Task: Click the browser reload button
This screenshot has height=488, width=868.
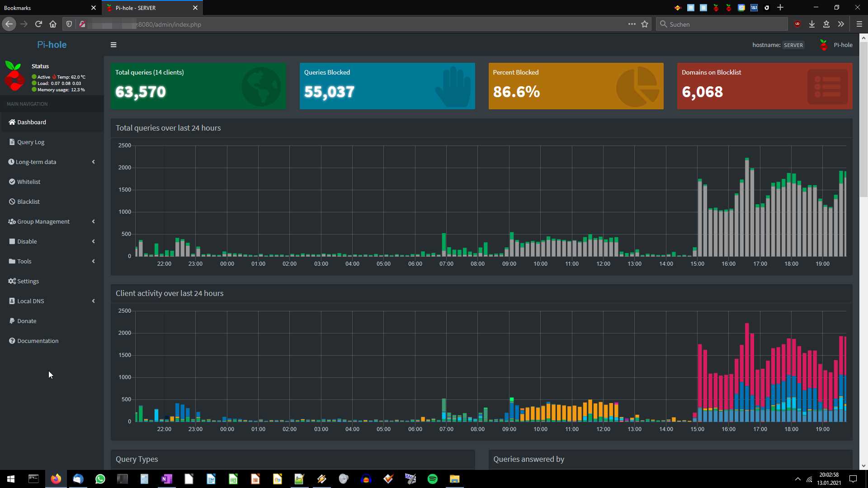Action: [38, 24]
